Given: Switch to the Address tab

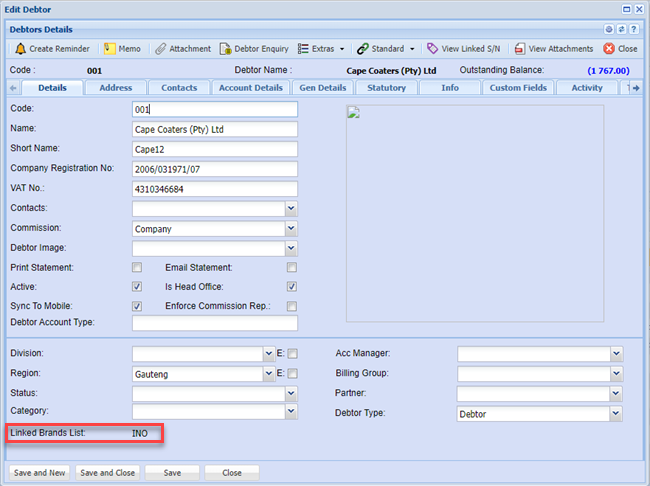Looking at the screenshot, I should click(x=115, y=88).
